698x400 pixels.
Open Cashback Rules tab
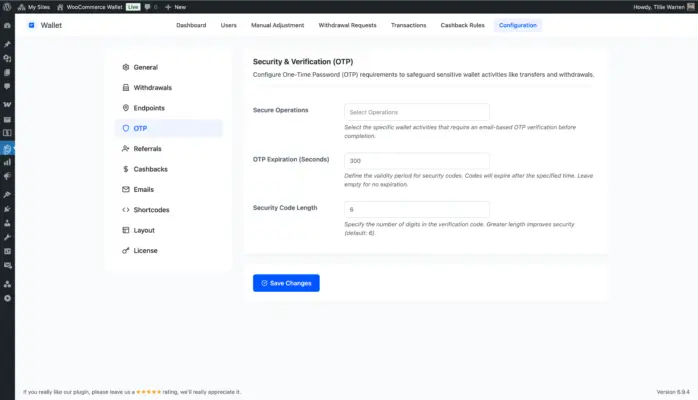[x=462, y=25]
